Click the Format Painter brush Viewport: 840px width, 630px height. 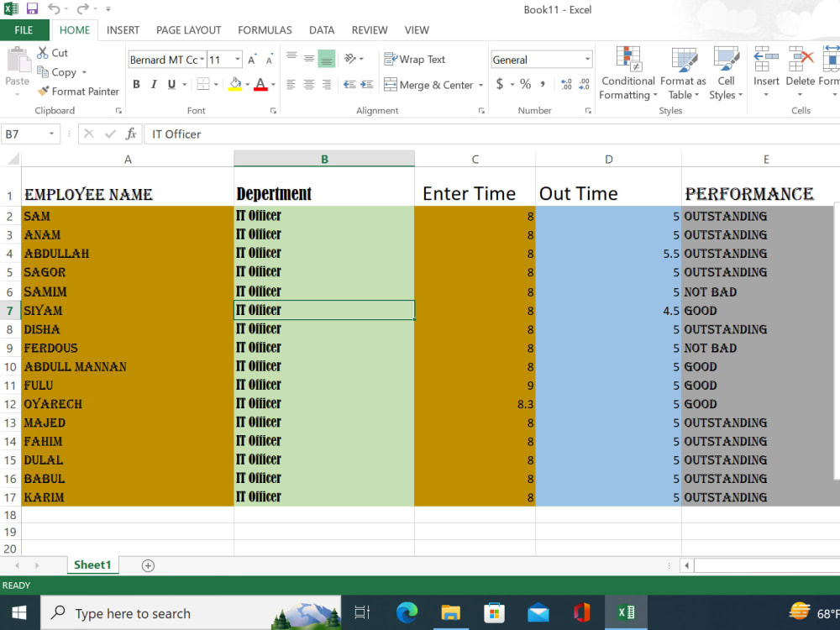pyautogui.click(x=44, y=91)
